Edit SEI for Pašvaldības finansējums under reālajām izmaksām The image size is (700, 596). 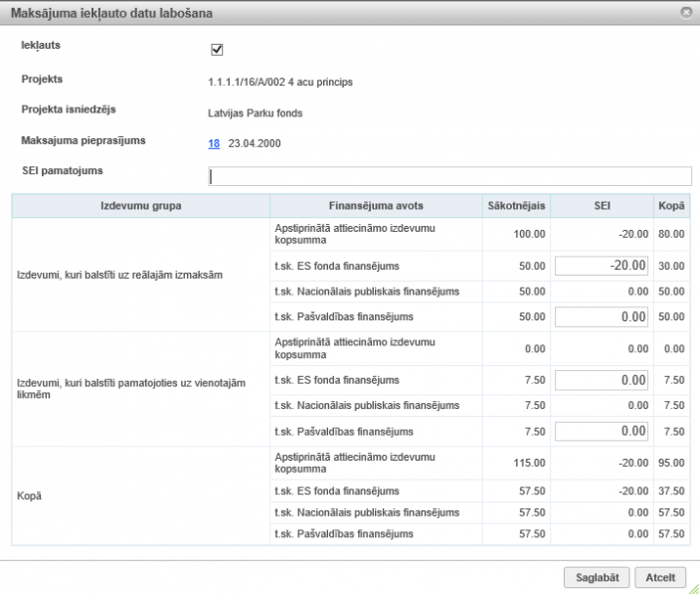click(602, 317)
